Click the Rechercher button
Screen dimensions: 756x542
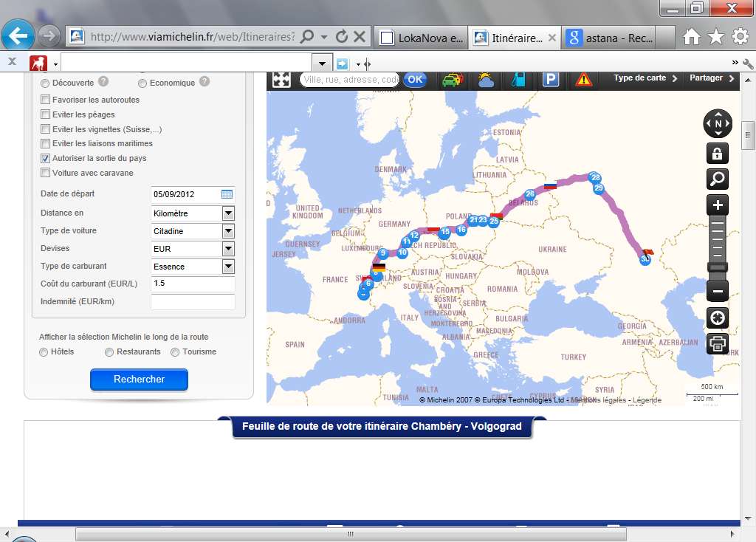pyautogui.click(x=139, y=380)
